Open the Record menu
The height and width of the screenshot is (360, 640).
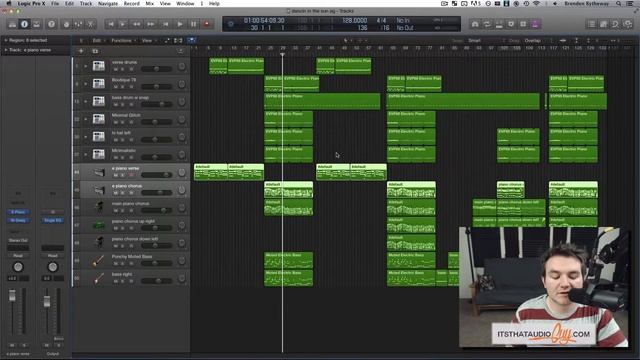click(131, 3)
